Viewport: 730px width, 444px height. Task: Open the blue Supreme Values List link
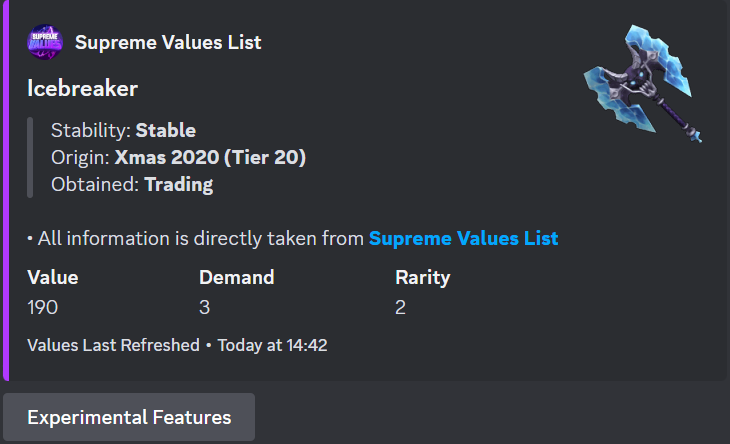click(x=463, y=238)
